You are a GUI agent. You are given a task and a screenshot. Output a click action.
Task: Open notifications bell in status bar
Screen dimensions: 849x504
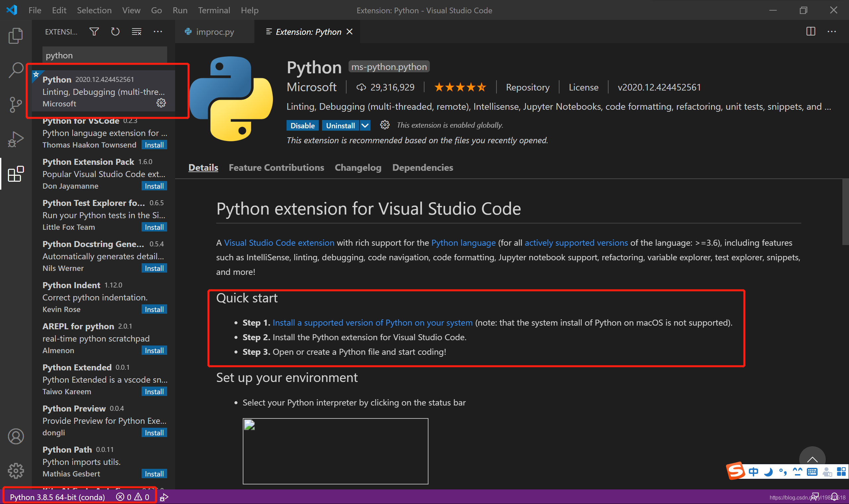pos(834,497)
